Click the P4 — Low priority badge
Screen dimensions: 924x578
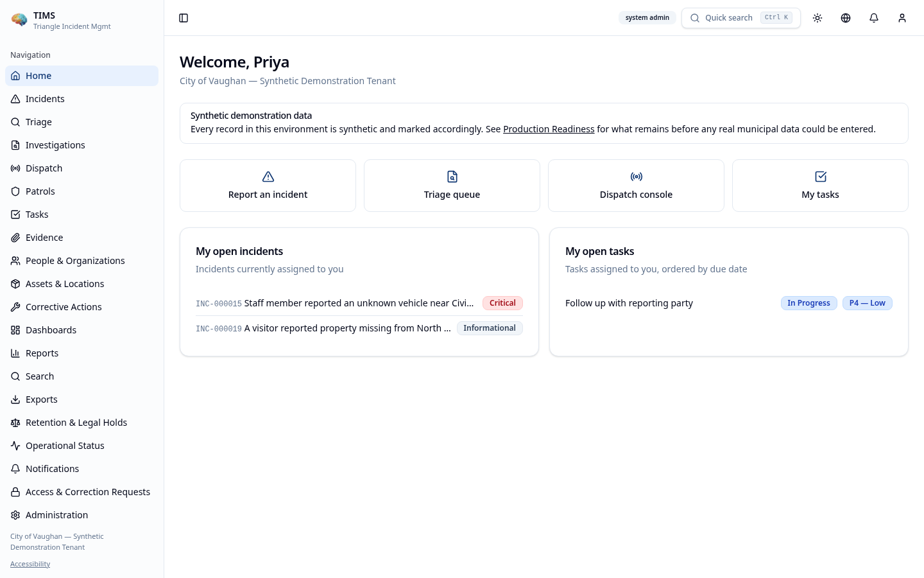[867, 303]
